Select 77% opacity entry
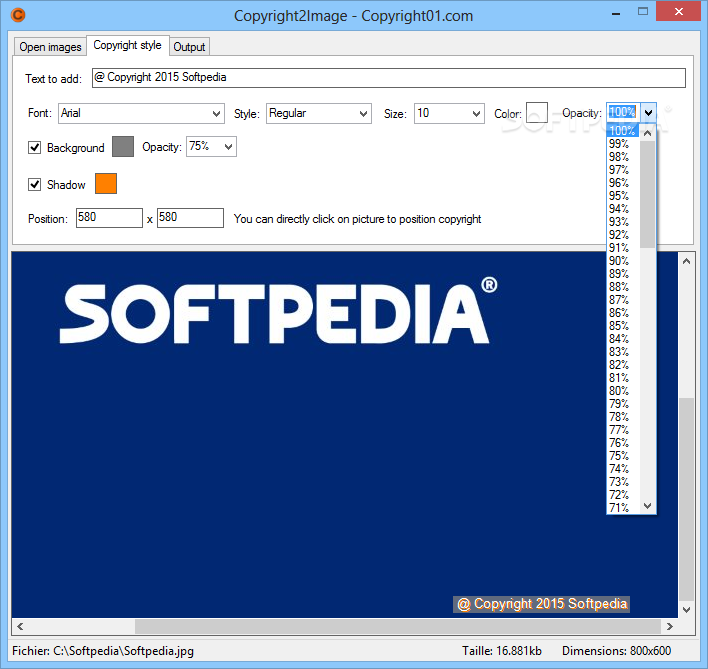708x669 pixels. click(623, 430)
